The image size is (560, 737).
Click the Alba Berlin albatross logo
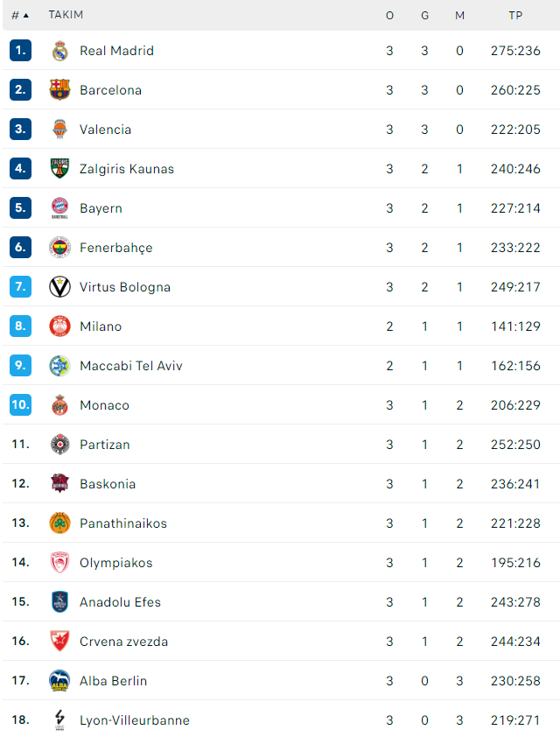click(59, 681)
